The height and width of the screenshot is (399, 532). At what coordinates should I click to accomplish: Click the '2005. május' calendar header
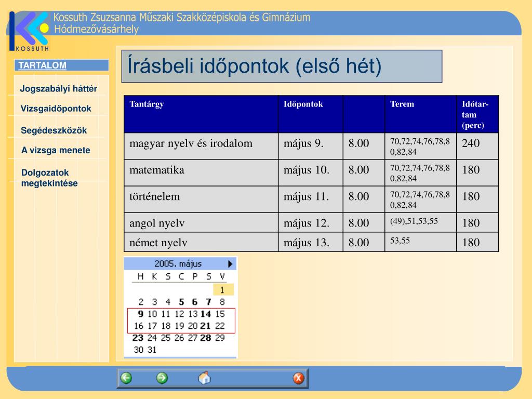[x=178, y=263]
